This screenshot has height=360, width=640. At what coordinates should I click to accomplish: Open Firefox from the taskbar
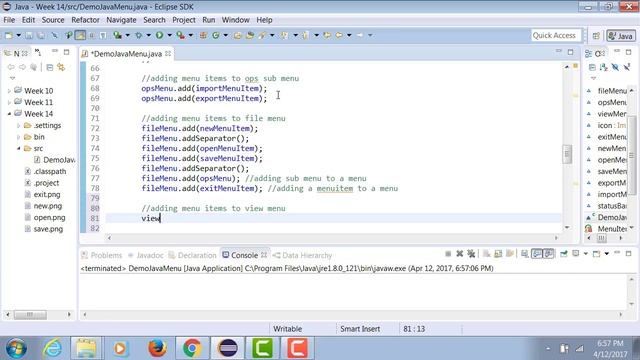[x=157, y=348]
